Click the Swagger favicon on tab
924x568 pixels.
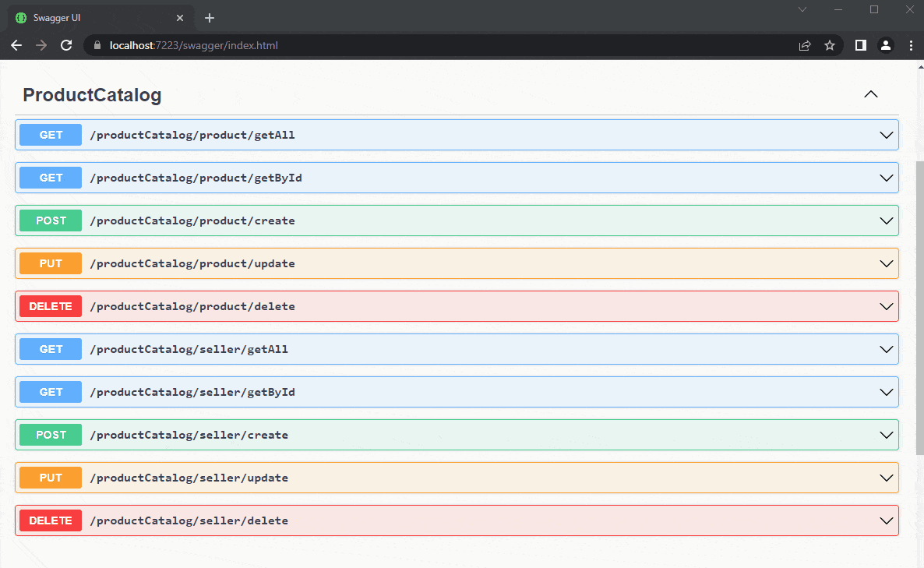[x=21, y=18]
